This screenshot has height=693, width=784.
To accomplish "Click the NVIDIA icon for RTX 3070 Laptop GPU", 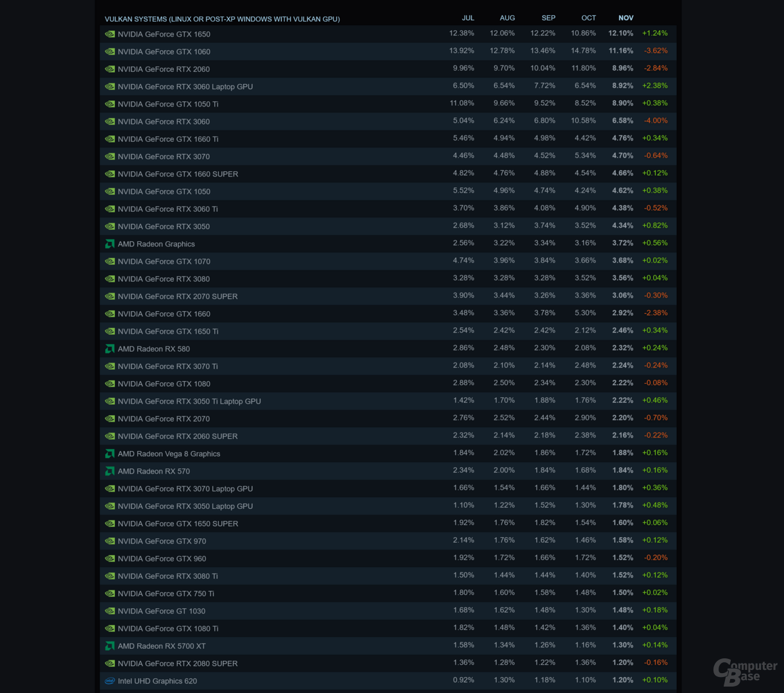I will (110, 489).
